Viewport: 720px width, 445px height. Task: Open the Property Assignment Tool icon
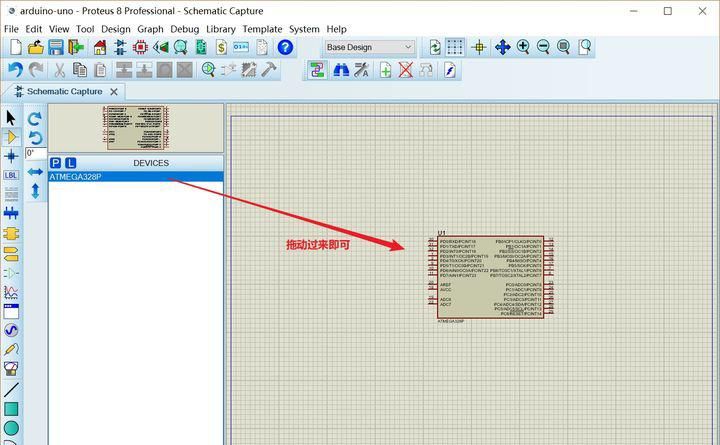[x=361, y=70]
